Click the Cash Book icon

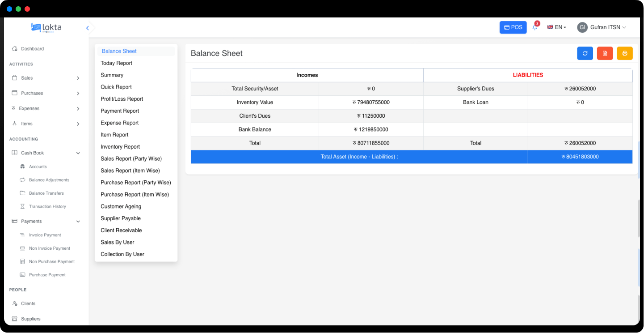coord(15,153)
